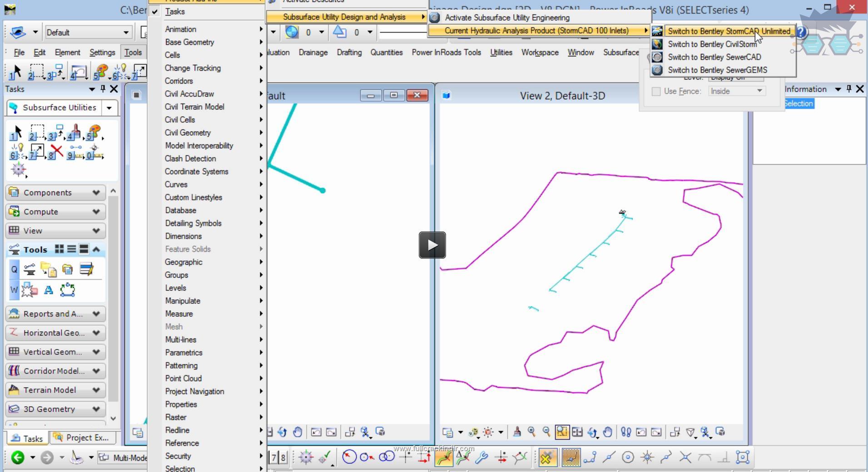Click the wrench icon in bottom toolbar
The width and height of the screenshot is (868, 472).
pos(482,457)
